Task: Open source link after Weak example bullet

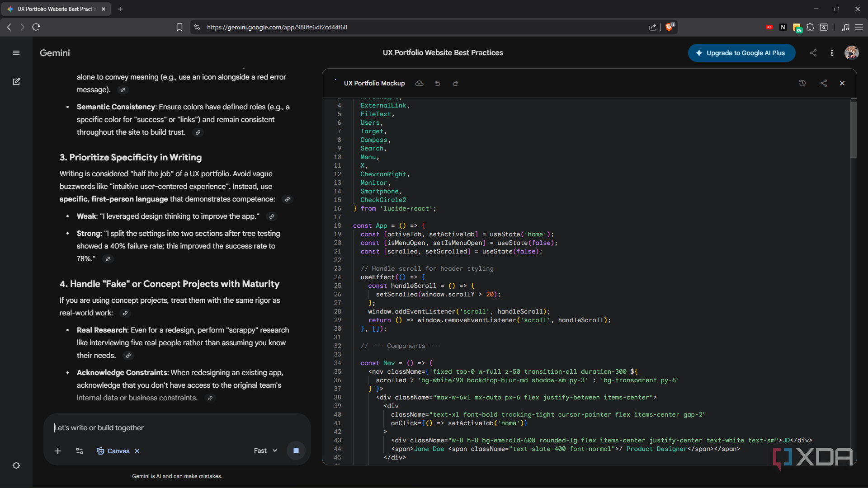Action: [x=271, y=216]
